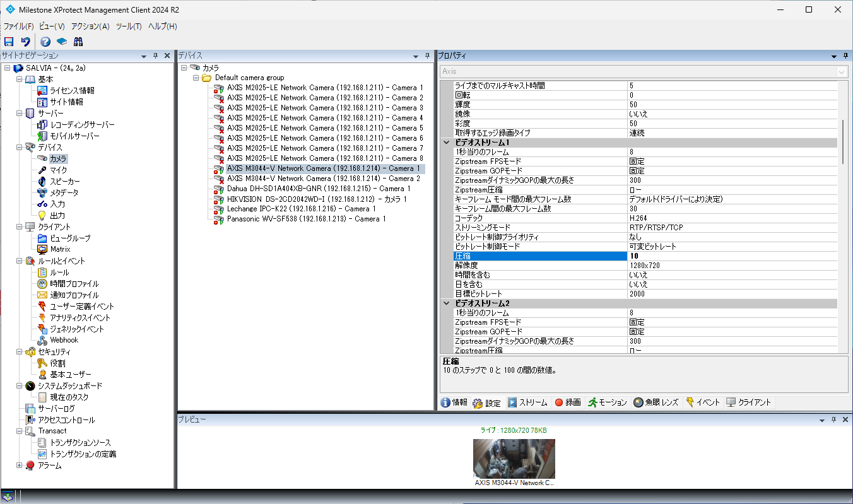Expand the アラーム tree node

pos(19,466)
